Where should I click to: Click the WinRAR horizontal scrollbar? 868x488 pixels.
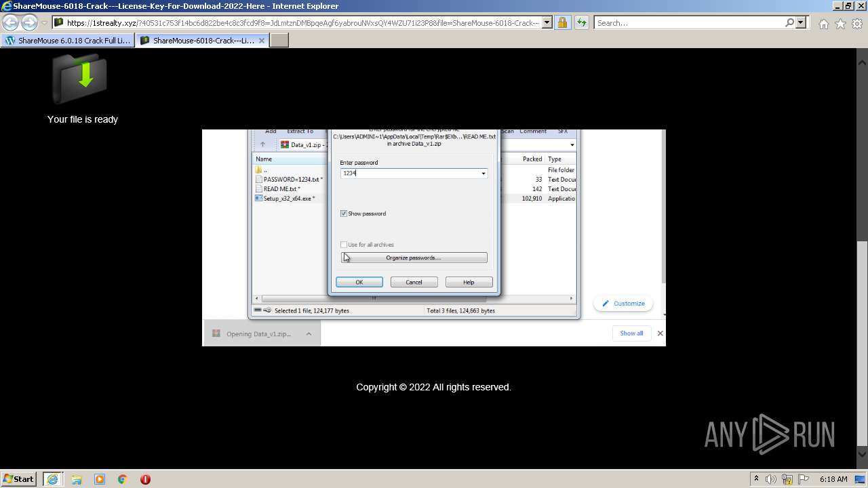414,298
